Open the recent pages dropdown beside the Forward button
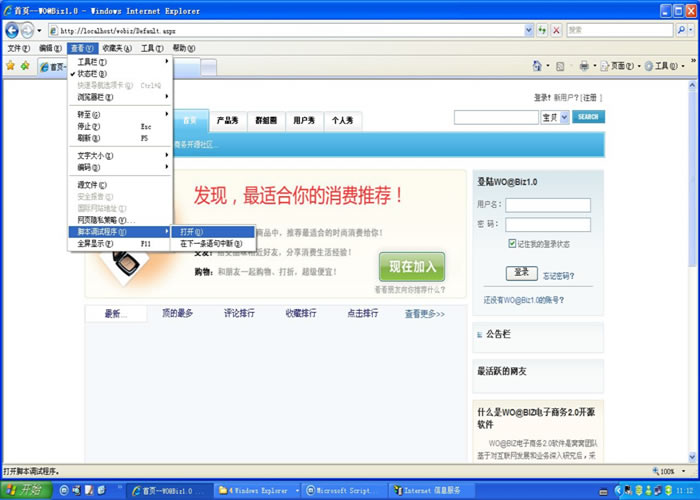The image size is (700, 500). [x=39, y=30]
